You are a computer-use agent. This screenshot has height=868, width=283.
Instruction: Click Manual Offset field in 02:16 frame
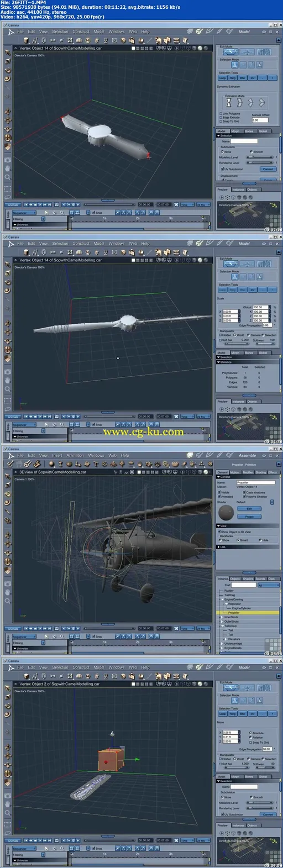[x=259, y=120]
